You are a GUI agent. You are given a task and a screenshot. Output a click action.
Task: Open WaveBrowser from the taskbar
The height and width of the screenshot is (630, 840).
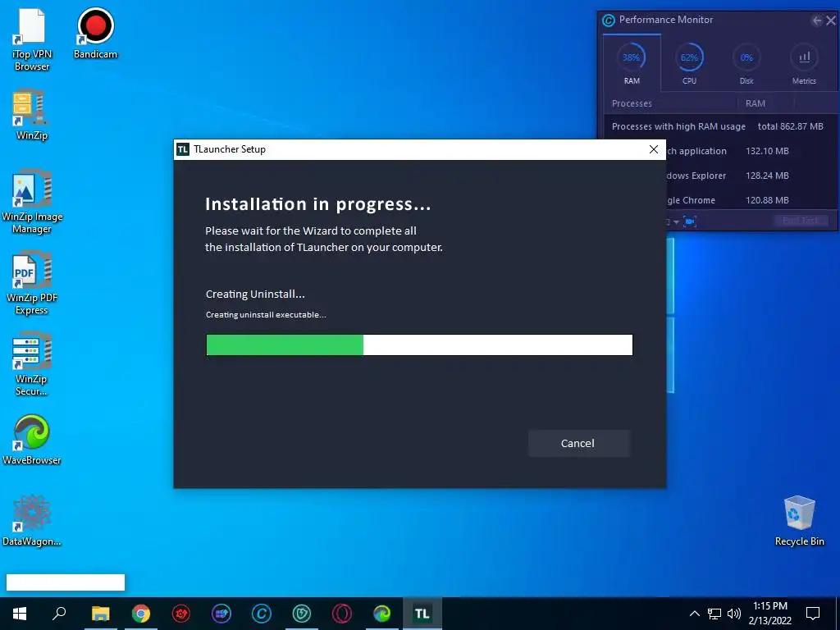382,614
